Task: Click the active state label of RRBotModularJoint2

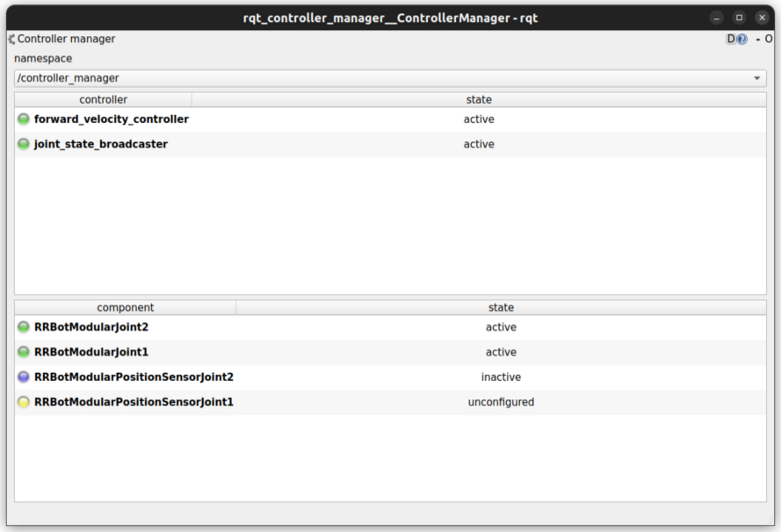Action: coord(501,327)
